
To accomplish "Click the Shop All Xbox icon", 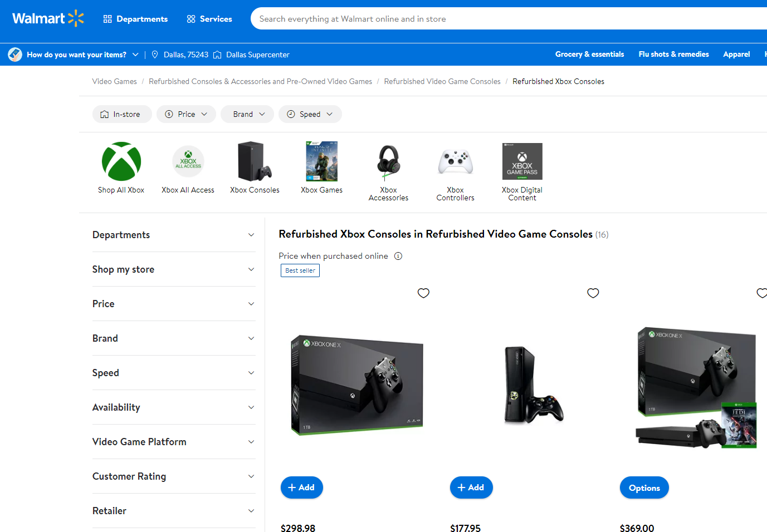I will pyautogui.click(x=121, y=161).
